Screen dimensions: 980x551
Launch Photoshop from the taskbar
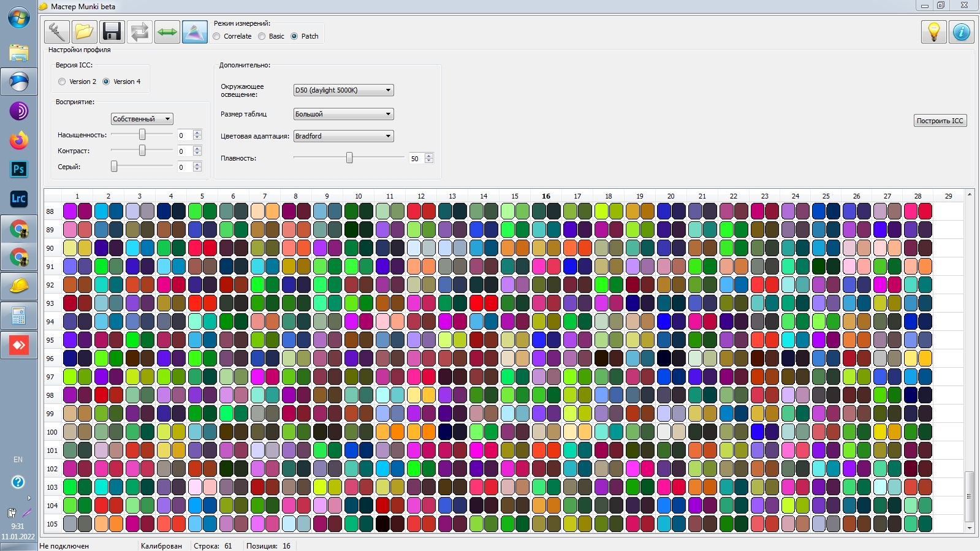pyautogui.click(x=19, y=169)
